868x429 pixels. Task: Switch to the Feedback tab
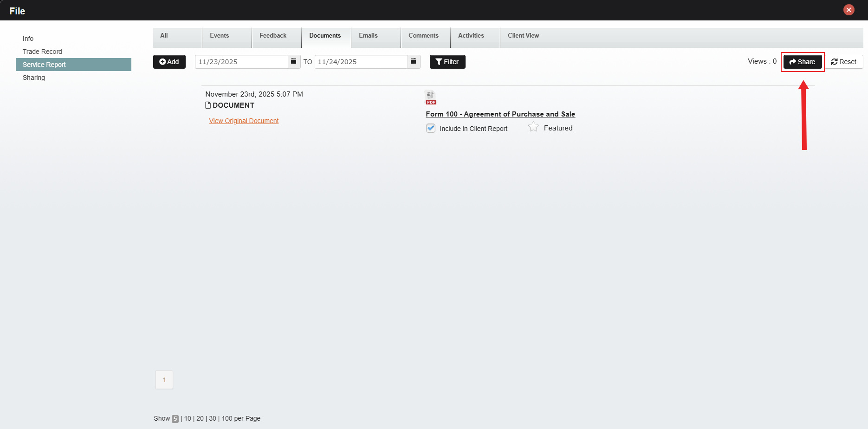(x=273, y=36)
